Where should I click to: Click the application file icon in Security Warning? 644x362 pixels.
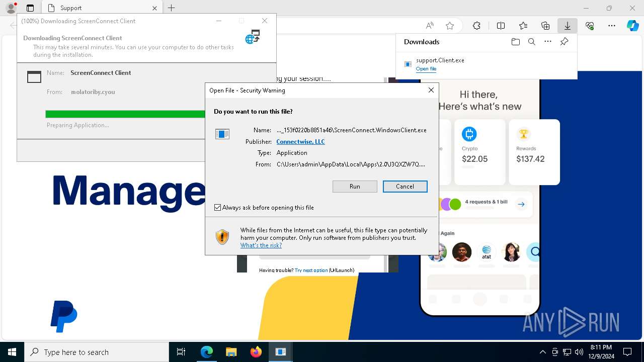click(x=222, y=134)
